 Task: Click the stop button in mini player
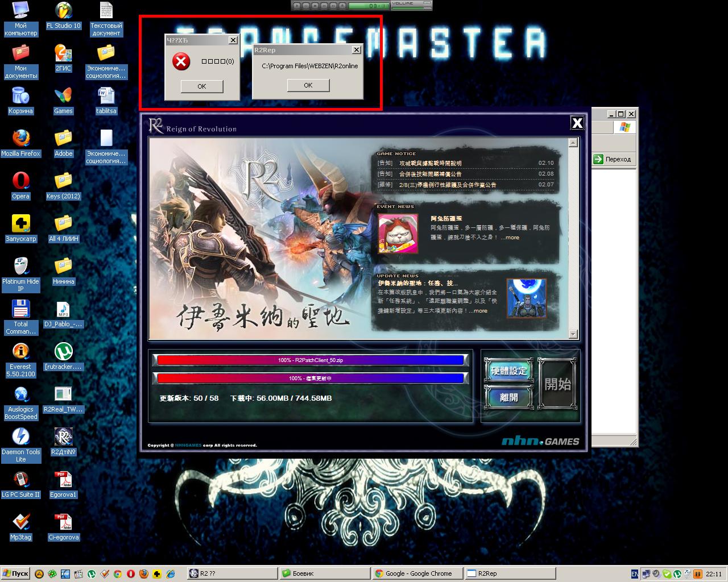coord(315,6)
